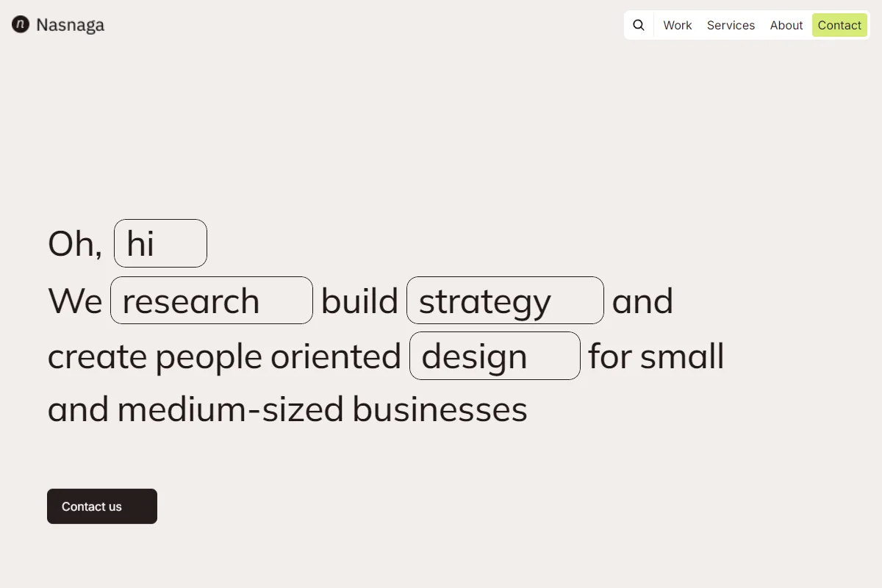Image resolution: width=882 pixels, height=588 pixels.
Task: Click the "for small" headline text
Action: coord(656,356)
